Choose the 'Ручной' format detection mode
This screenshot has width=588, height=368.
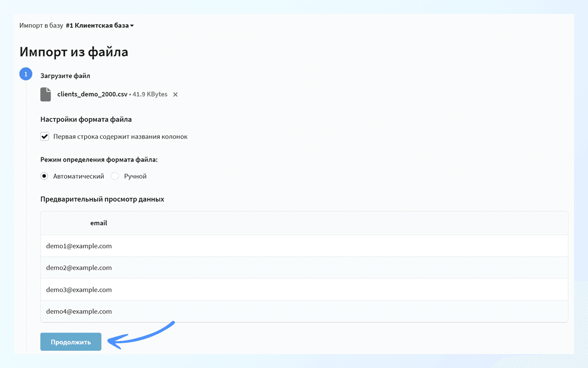[115, 176]
